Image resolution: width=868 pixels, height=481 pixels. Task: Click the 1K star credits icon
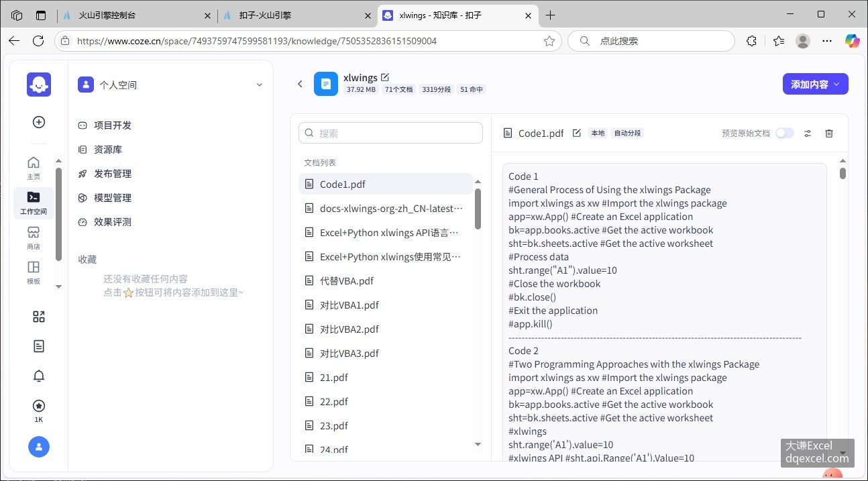click(x=39, y=411)
